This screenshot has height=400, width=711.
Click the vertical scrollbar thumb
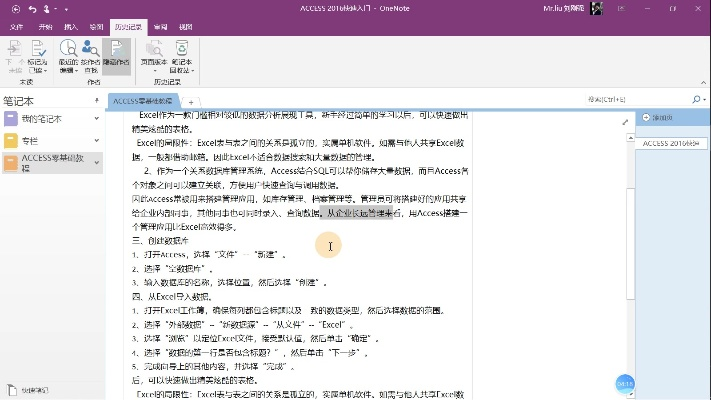coord(630,243)
